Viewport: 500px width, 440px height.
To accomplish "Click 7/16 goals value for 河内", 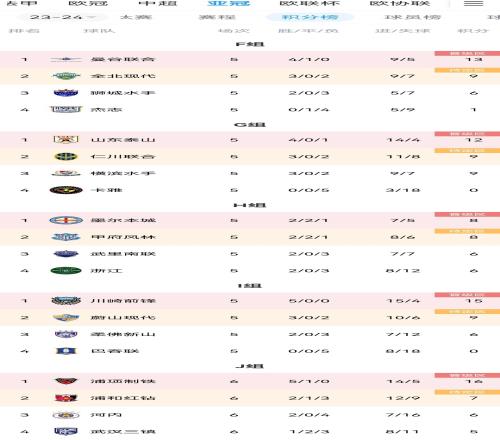I will (403, 415).
